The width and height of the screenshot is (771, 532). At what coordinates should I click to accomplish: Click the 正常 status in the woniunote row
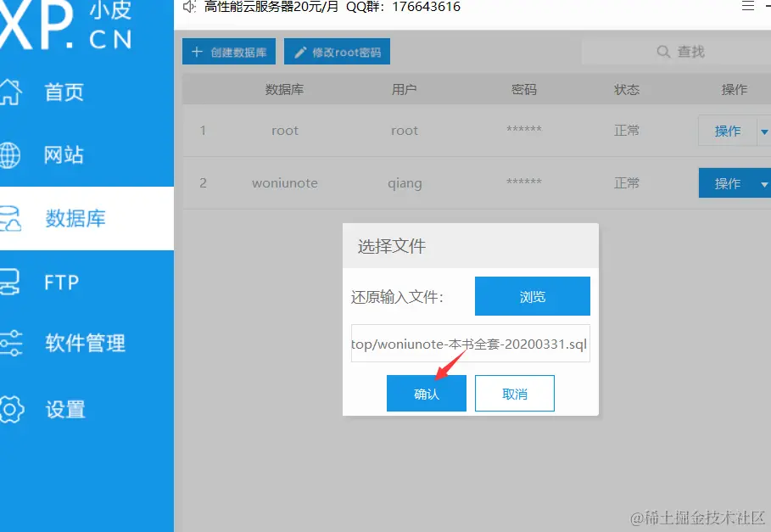pyautogui.click(x=627, y=183)
